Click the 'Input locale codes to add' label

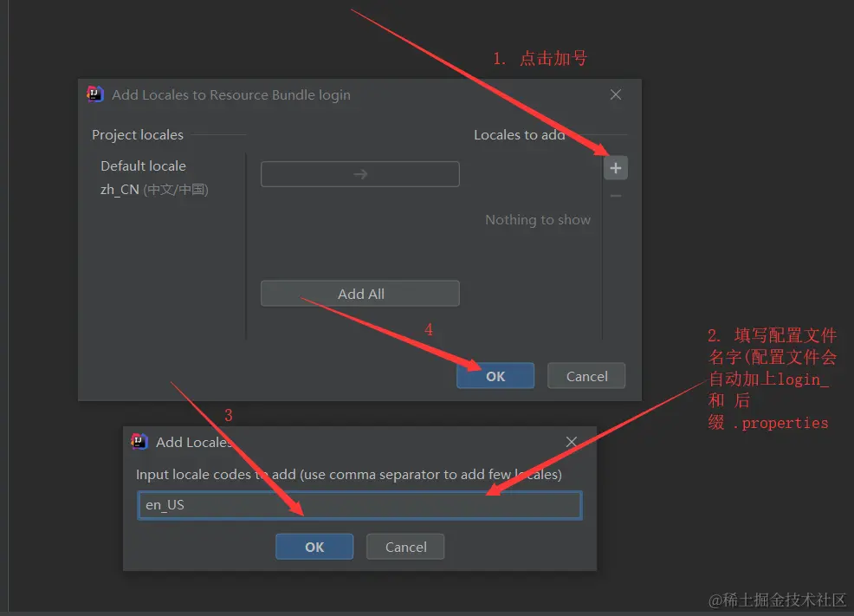348,475
